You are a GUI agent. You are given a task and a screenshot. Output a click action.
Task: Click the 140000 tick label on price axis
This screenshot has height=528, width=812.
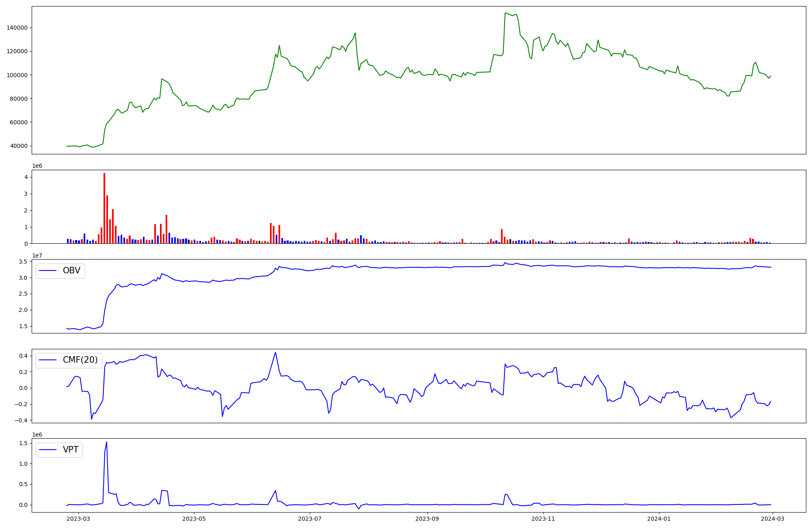pyautogui.click(x=17, y=28)
